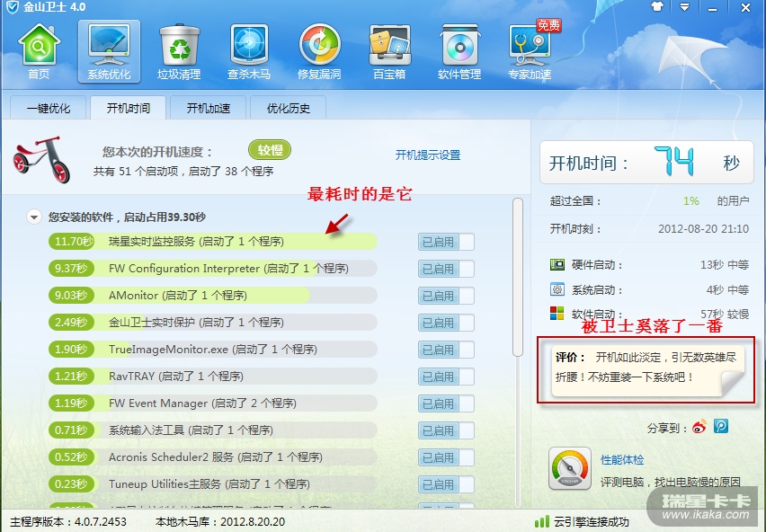
Task: Click the 硬件启动 hardware icon
Action: click(557, 264)
